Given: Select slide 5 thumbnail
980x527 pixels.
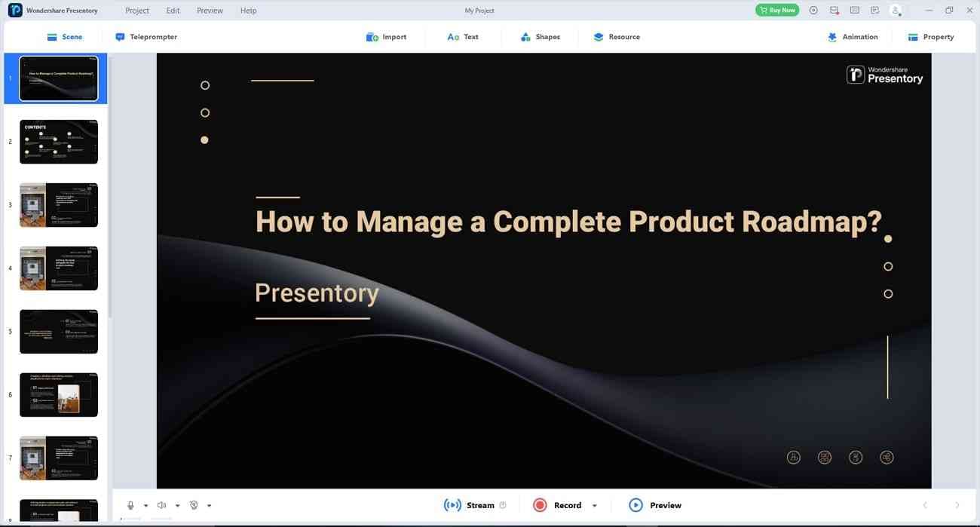Looking at the screenshot, I should point(59,332).
